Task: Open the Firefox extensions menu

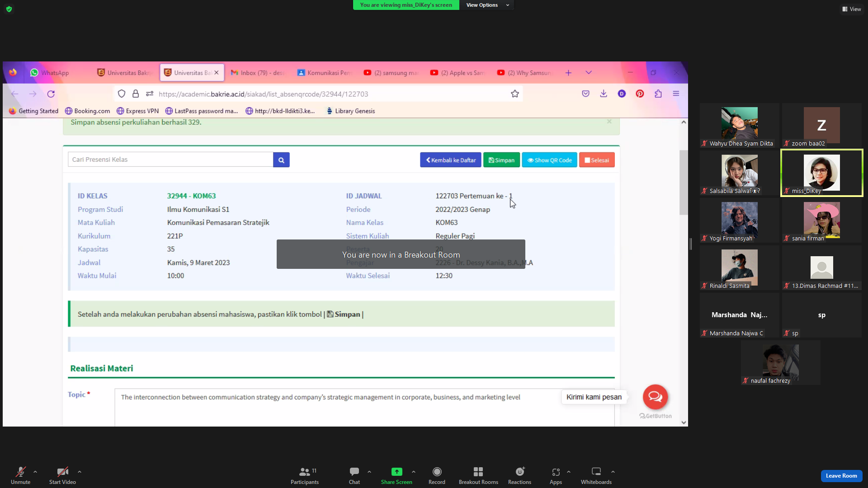Action: [658, 94]
